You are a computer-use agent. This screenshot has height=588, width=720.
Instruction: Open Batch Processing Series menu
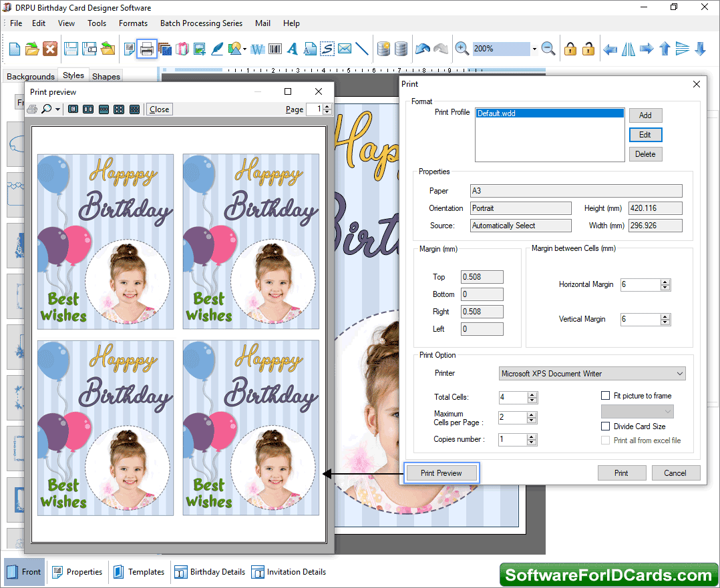[x=201, y=23]
